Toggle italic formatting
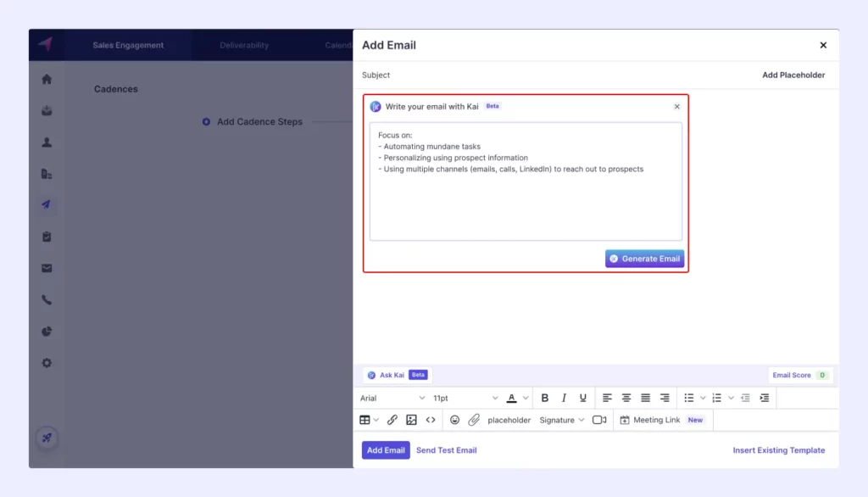This screenshot has height=497, width=868. [x=563, y=397]
